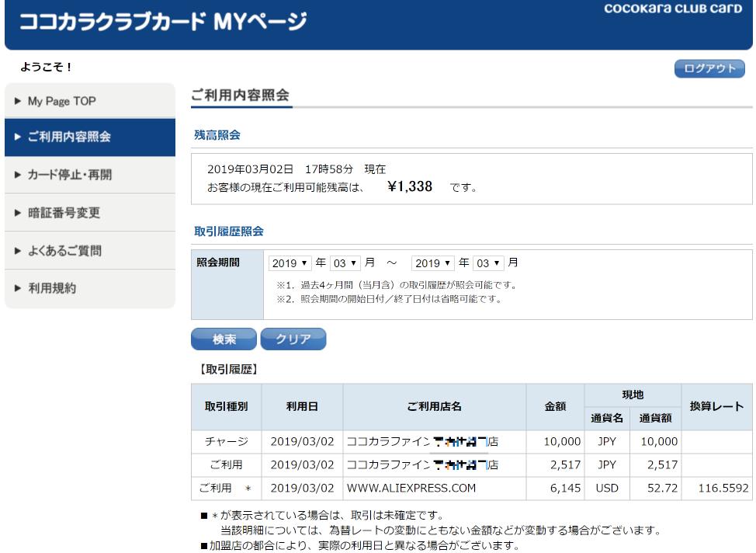The height and width of the screenshot is (553, 756).
Task: Click the 2,517 amount in 金額 column
Action: click(556, 464)
